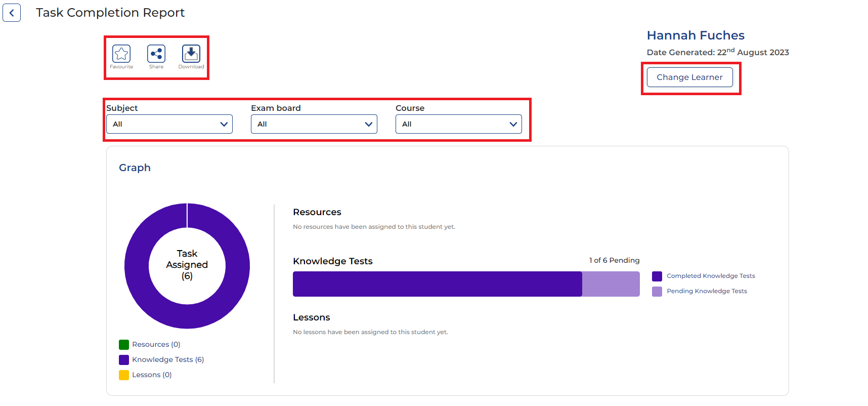Click the yellow Lessons legend swatch
Viewport: 868px width, 406px height.
[124, 375]
